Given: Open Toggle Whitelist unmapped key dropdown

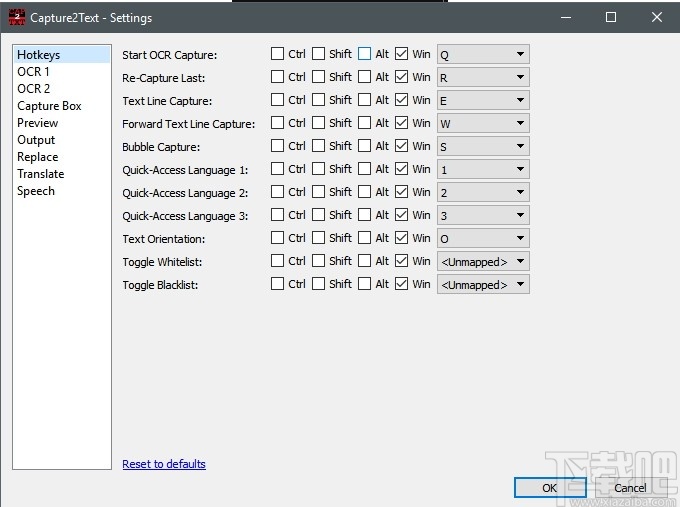Looking at the screenshot, I should tap(483, 261).
